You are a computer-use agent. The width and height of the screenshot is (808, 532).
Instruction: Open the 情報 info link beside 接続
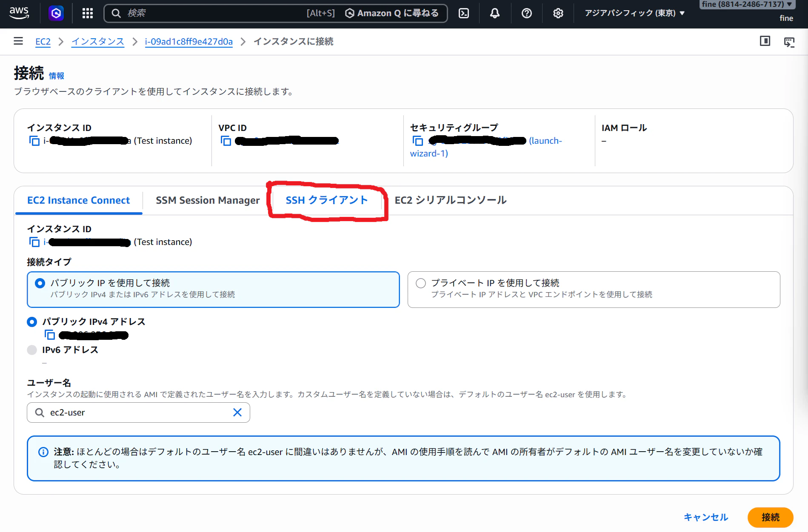tap(57, 76)
